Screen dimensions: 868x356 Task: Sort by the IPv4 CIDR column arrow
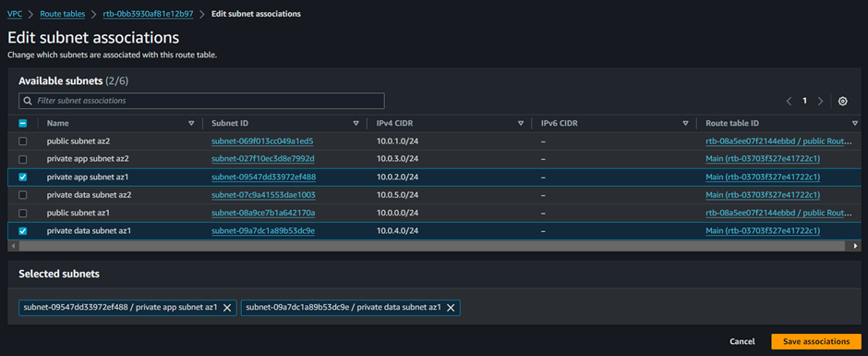click(x=521, y=124)
